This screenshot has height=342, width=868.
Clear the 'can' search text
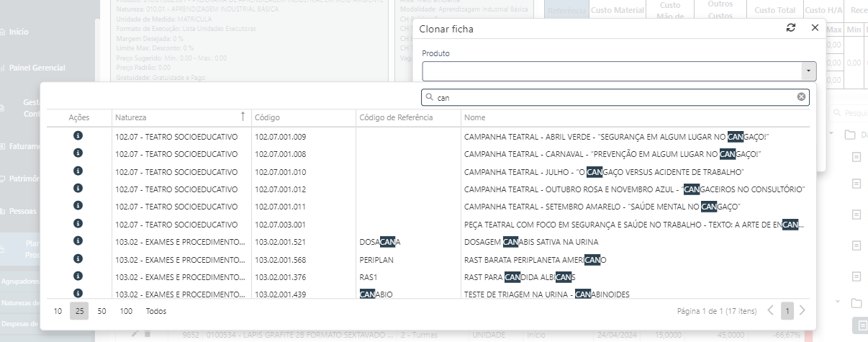tap(801, 97)
